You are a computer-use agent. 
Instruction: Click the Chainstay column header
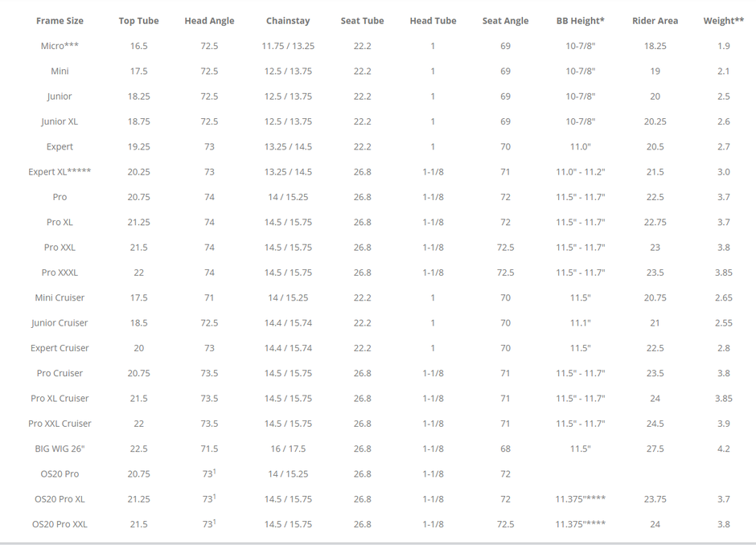click(288, 21)
